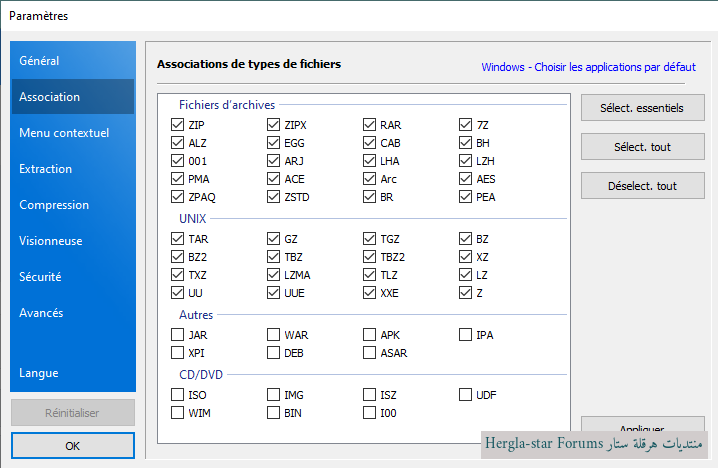Uncheck the PMA checkbox

[177, 179]
